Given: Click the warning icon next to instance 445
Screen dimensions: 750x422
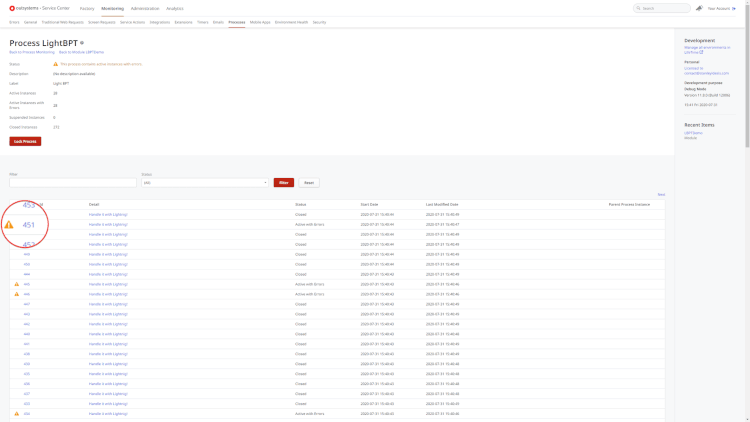Looking at the screenshot, I should [16, 284].
